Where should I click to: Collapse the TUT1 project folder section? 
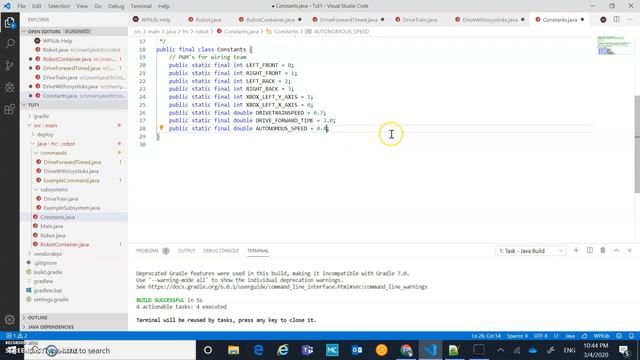(x=74, y=105)
